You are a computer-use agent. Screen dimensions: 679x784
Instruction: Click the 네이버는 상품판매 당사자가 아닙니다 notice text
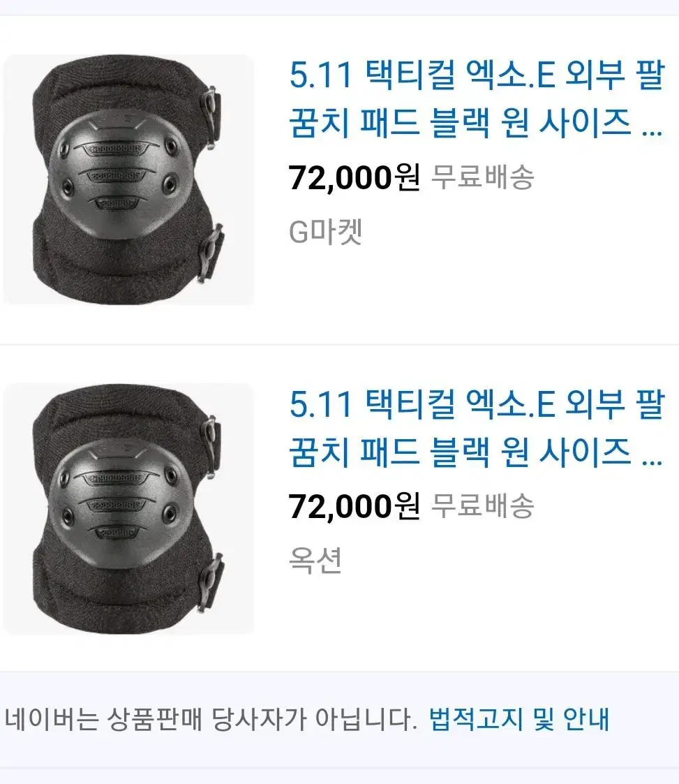210,719
